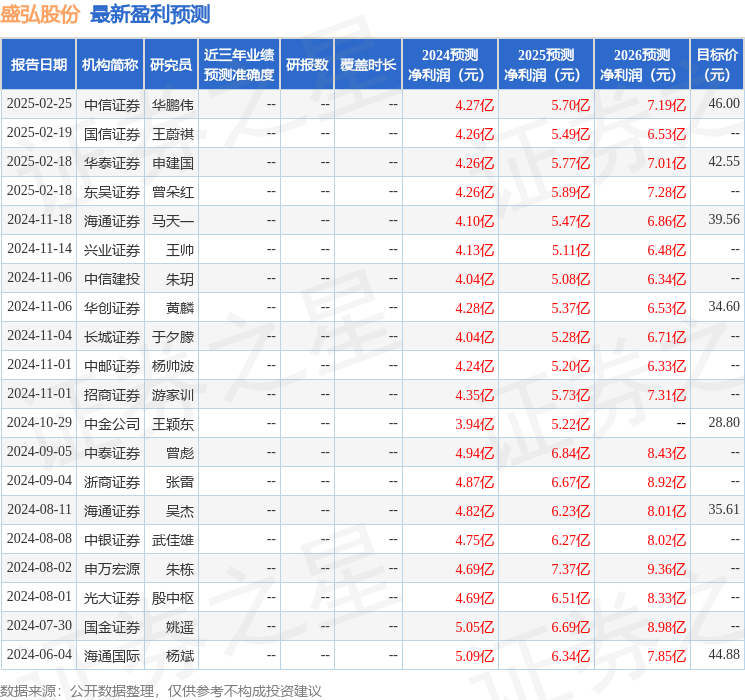Select analyst 华鹏伟
The width and height of the screenshot is (745, 700).
coord(172,105)
